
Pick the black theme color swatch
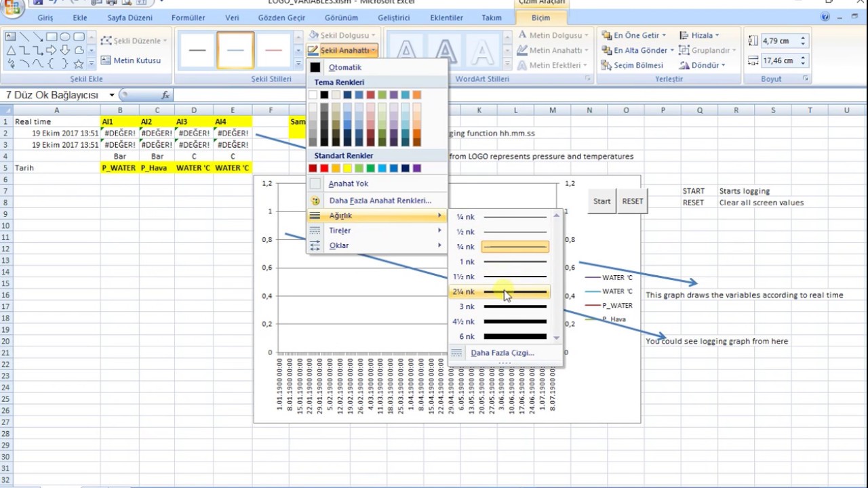pos(324,95)
